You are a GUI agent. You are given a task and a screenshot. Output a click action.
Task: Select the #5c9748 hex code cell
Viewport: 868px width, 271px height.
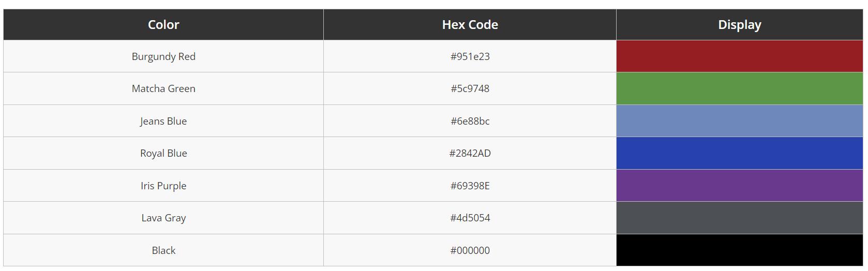coord(470,88)
